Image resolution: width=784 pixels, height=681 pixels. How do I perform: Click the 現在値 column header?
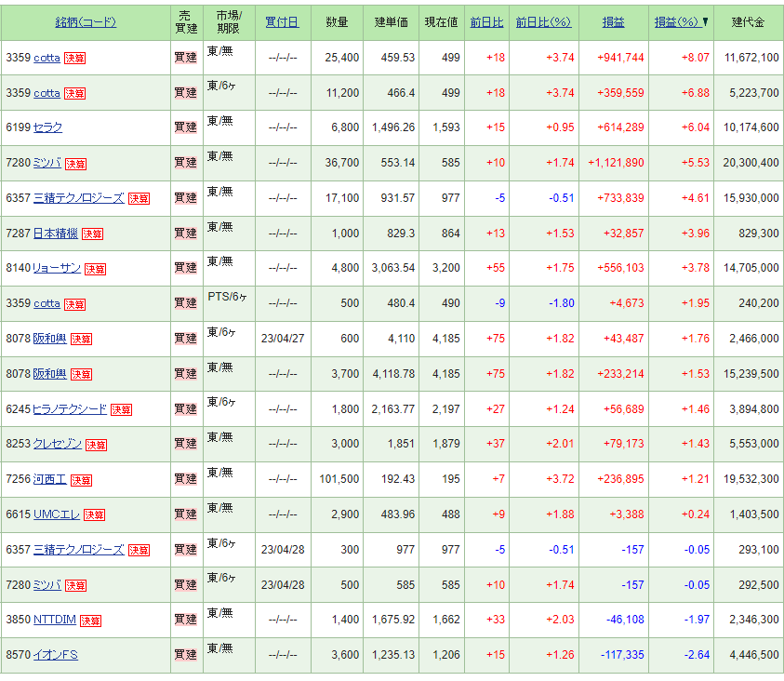[441, 22]
